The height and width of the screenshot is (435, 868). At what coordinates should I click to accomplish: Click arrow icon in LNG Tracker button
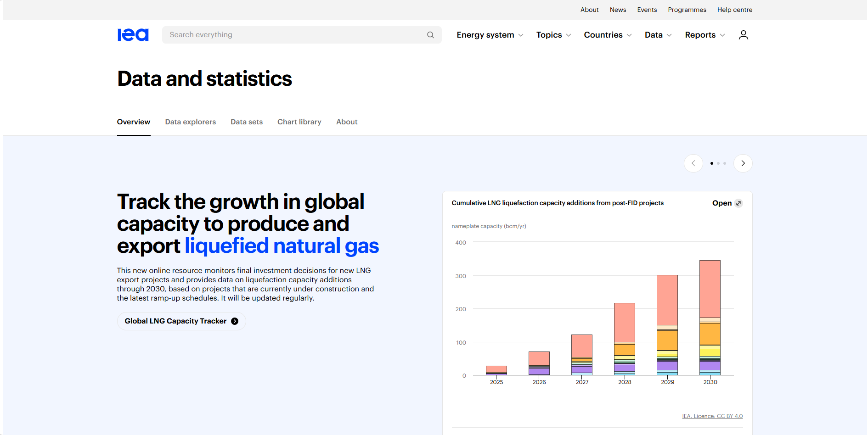(235, 321)
